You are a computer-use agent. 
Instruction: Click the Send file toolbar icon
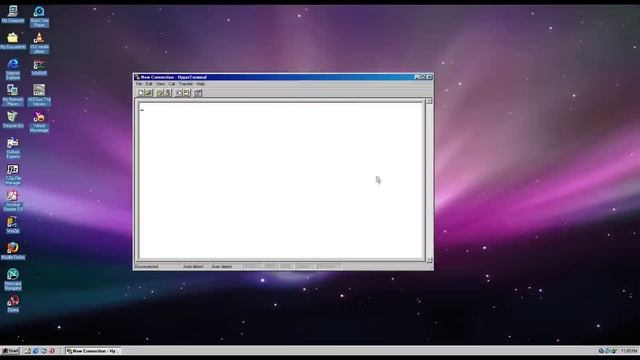tap(179, 93)
